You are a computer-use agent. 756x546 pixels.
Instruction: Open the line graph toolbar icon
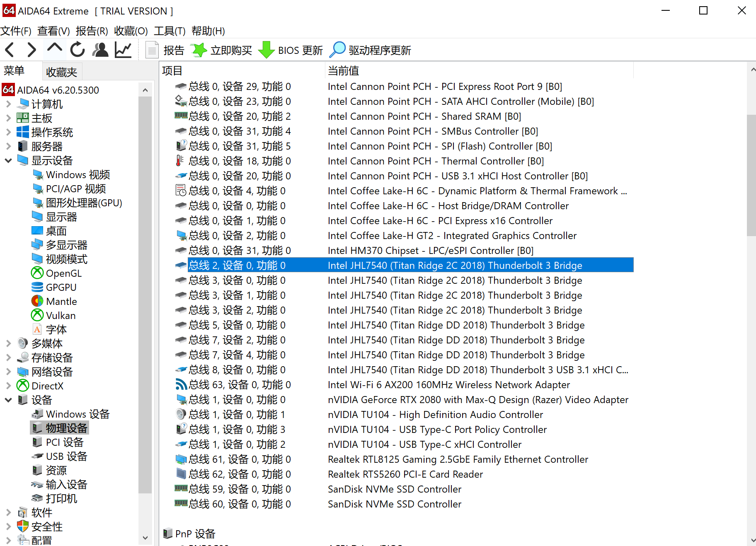click(123, 50)
